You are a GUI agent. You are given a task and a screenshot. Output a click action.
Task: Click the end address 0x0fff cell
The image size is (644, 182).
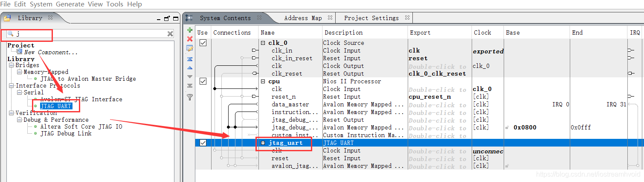580,127
